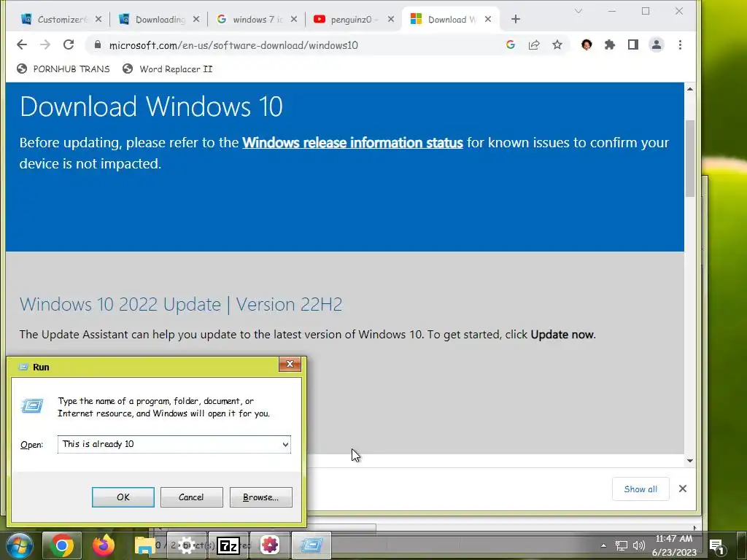Close the Customizer tab
The height and width of the screenshot is (560, 747).
click(x=98, y=19)
